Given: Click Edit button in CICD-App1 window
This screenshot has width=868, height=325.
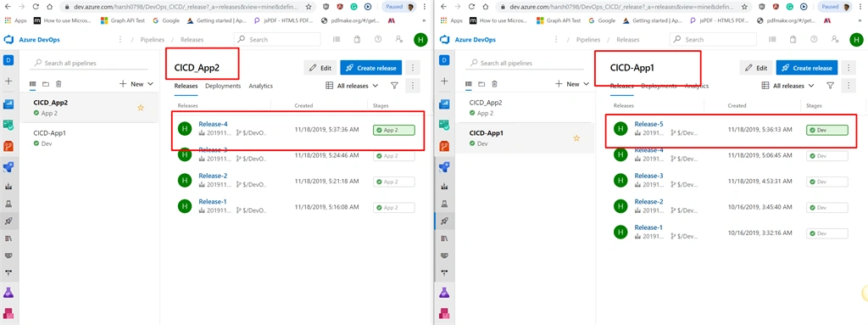Looking at the screenshot, I should coord(757,68).
